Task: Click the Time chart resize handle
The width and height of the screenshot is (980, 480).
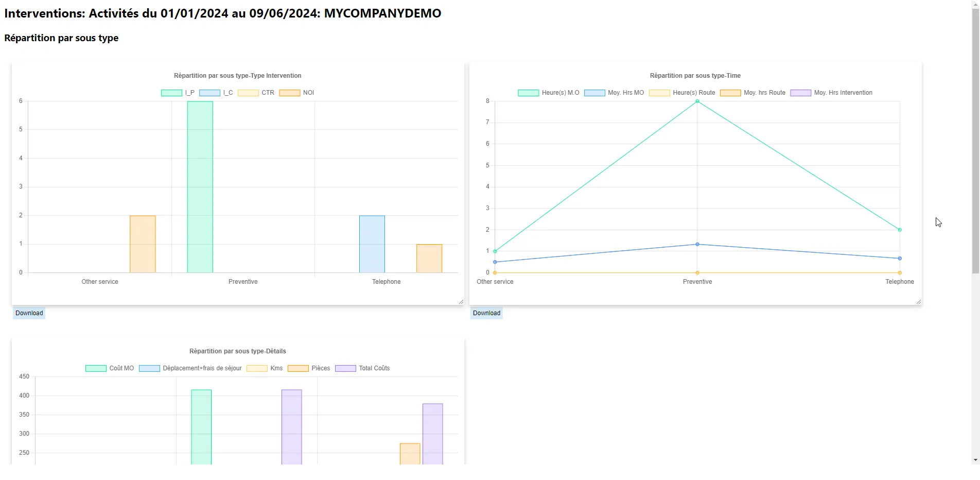Action: coord(918,302)
